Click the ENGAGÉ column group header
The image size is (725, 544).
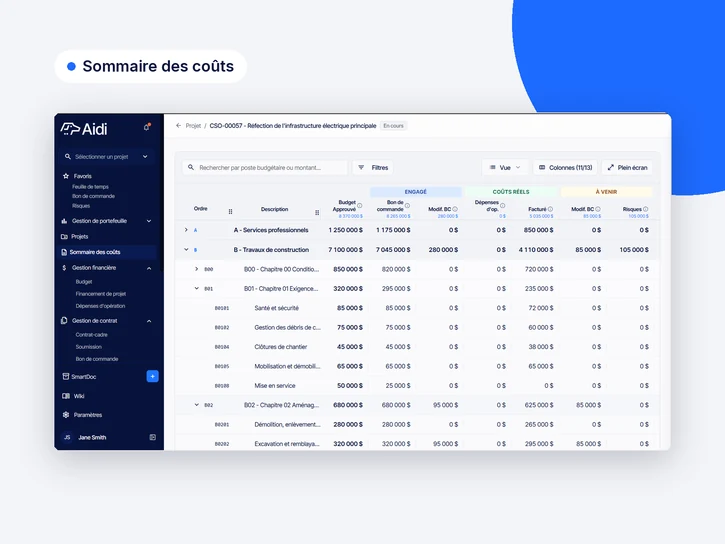pos(416,192)
